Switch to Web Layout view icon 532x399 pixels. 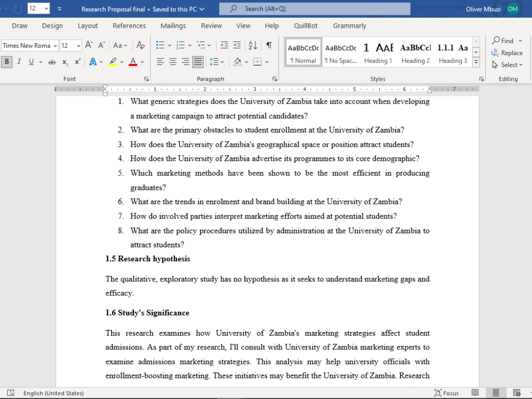pos(517,393)
